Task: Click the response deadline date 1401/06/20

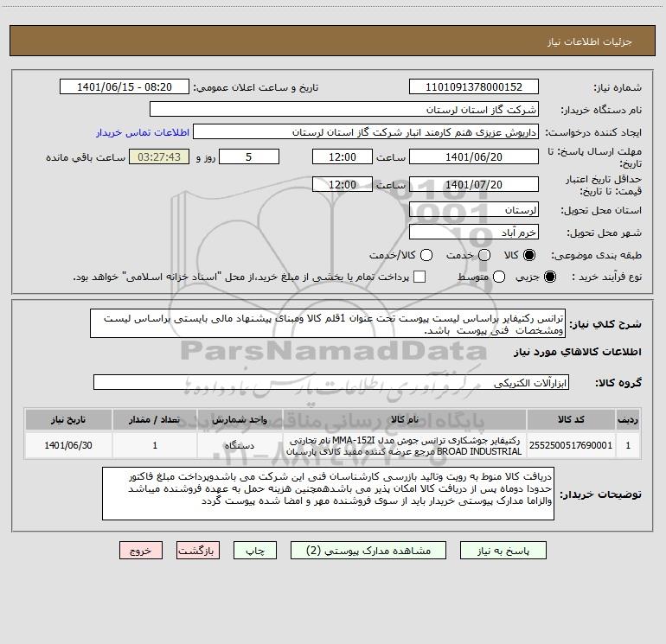Action: point(474,157)
